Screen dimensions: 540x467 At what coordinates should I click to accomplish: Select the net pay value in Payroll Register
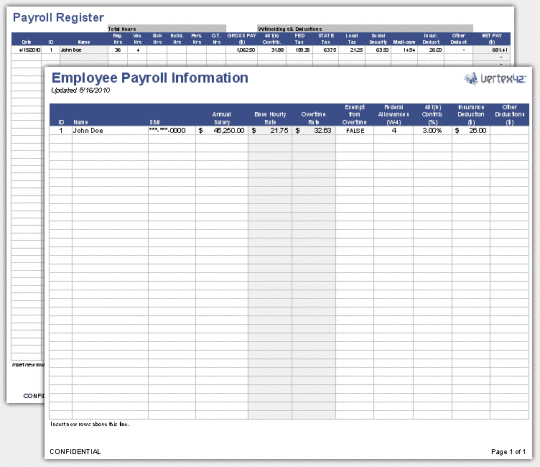492,50
